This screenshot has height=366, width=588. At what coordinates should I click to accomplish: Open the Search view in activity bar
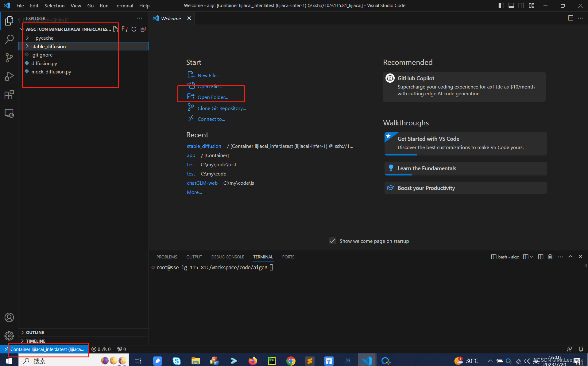9,39
